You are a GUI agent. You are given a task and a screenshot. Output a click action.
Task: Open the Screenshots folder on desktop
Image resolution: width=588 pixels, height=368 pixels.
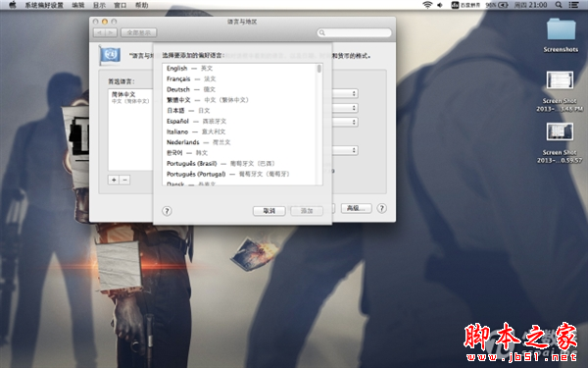coord(561,35)
